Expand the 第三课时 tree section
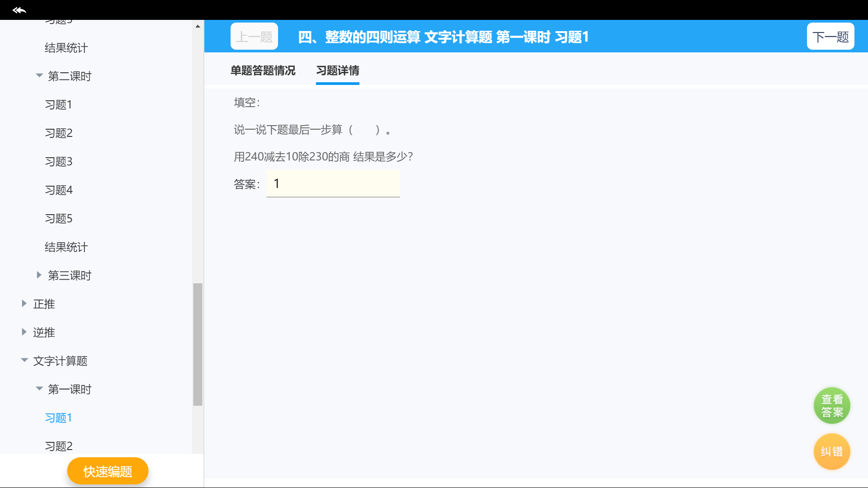Viewport: 868px width, 488px height. click(x=39, y=275)
